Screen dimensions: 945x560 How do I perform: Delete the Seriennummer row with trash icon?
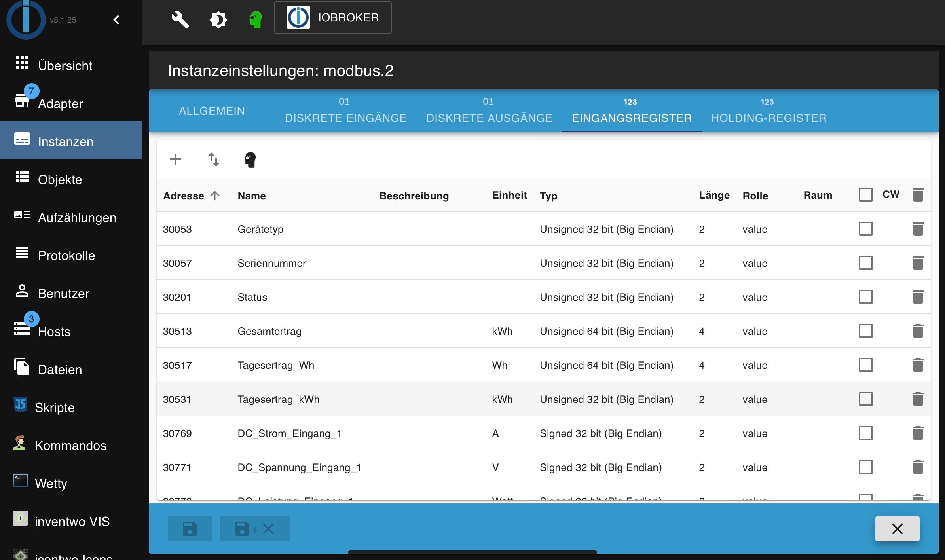(x=918, y=263)
